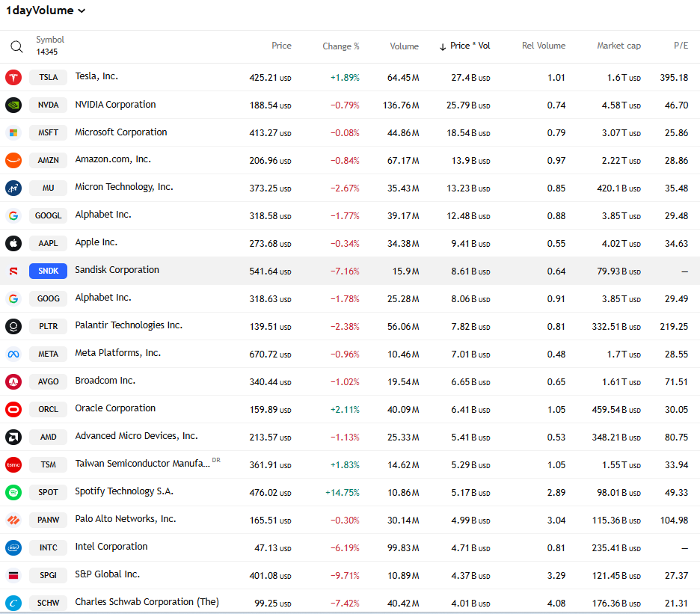Click the Charles Schwab logo icon
700x614 pixels.
(x=13, y=604)
